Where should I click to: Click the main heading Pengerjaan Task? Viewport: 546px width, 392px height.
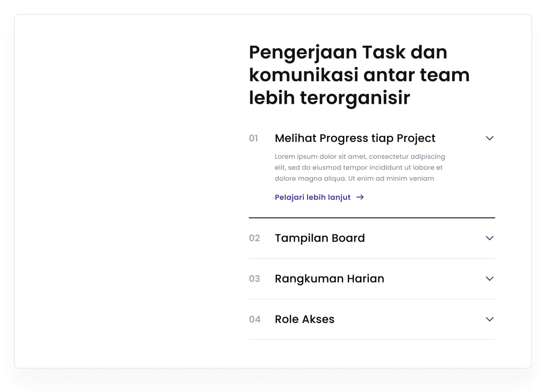click(359, 75)
